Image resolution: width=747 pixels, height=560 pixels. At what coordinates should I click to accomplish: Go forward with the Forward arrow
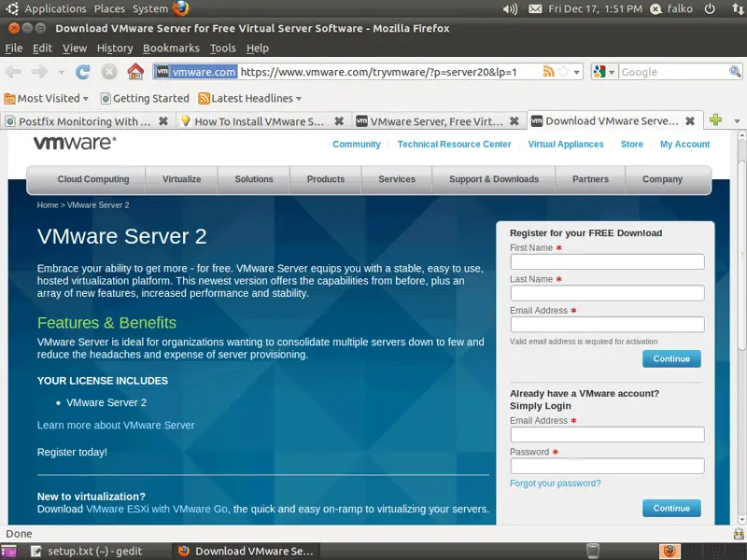(x=39, y=72)
